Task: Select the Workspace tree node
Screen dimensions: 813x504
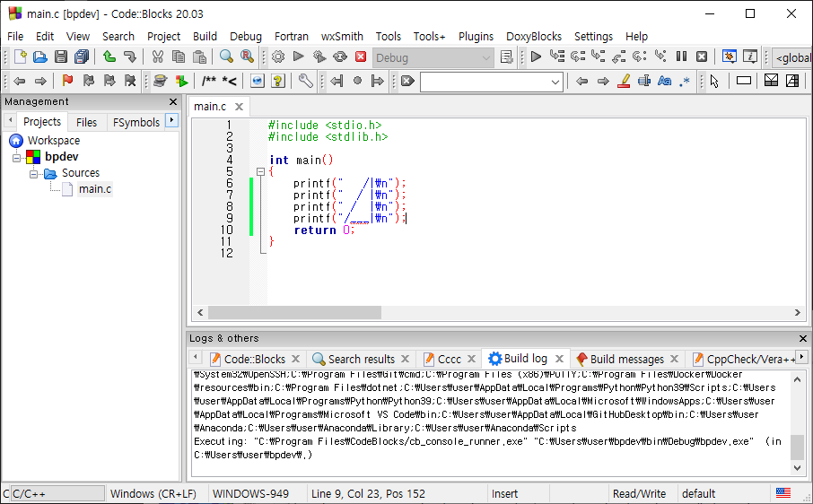Action: (54, 141)
